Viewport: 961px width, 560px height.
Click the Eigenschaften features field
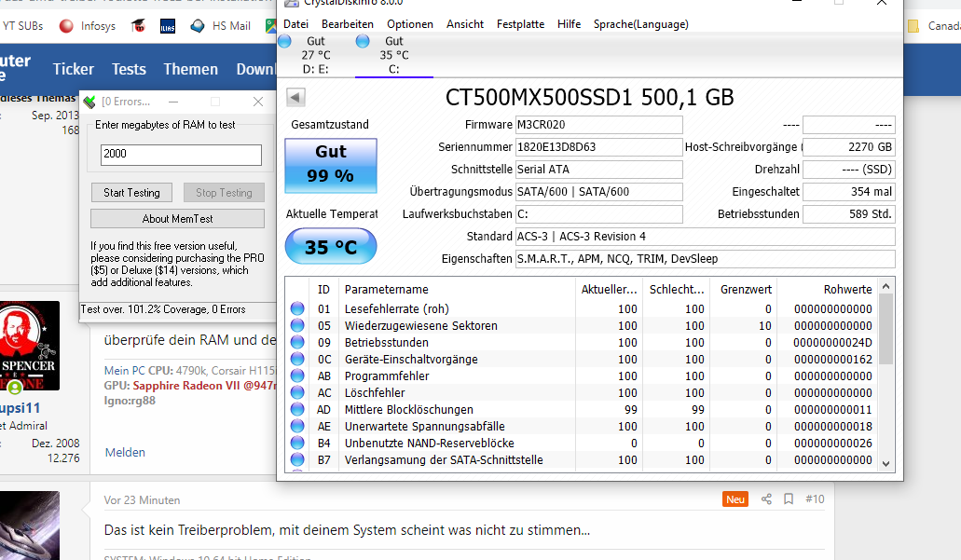click(x=705, y=259)
